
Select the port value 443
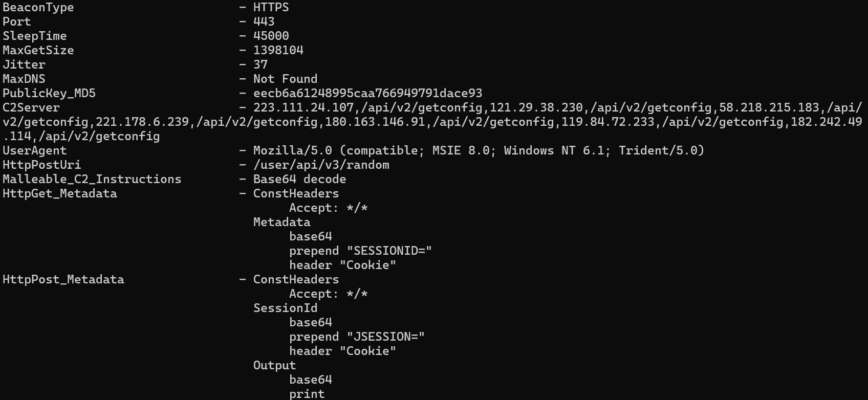pyautogui.click(x=264, y=22)
